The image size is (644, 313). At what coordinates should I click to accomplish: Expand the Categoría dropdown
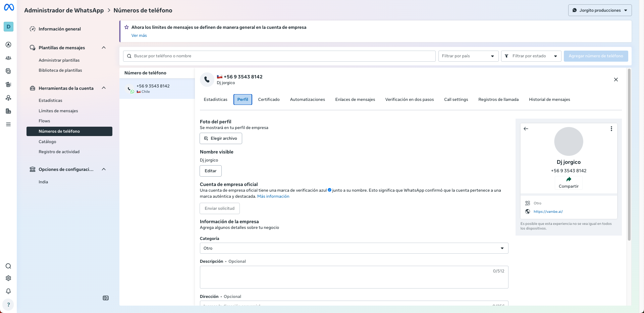(x=354, y=248)
